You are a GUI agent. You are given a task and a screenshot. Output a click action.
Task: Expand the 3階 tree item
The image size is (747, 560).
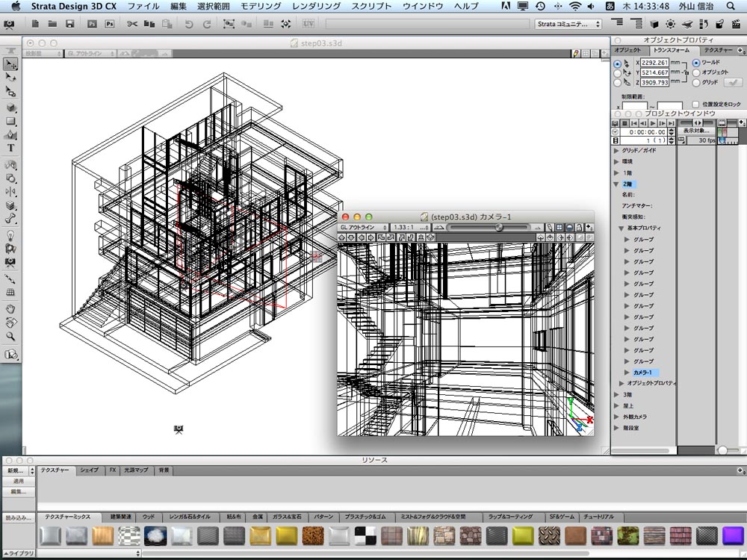coord(616,394)
